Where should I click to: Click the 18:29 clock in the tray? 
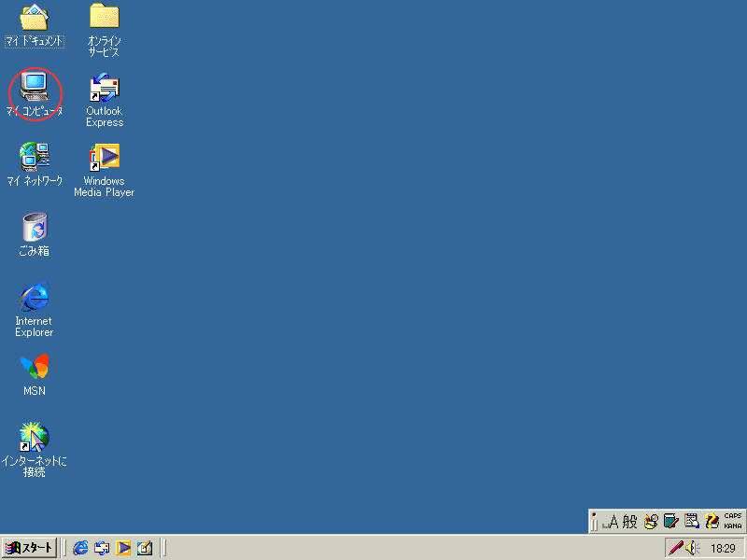click(x=723, y=549)
